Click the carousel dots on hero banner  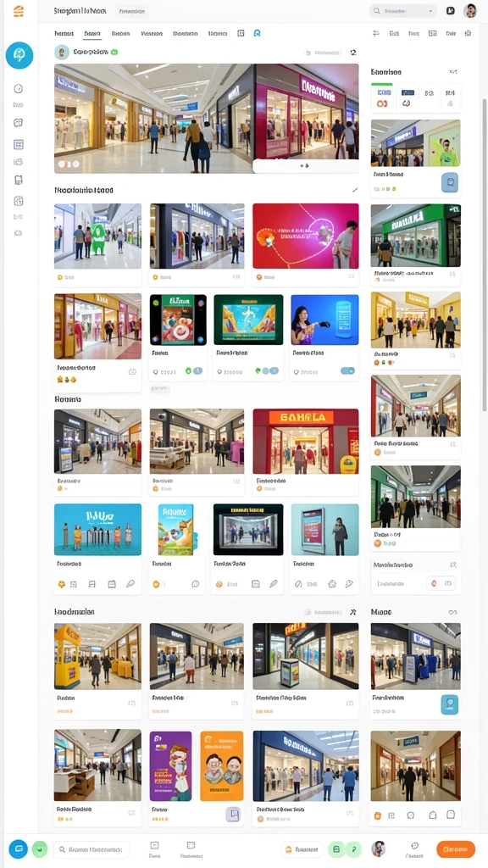[x=69, y=164]
